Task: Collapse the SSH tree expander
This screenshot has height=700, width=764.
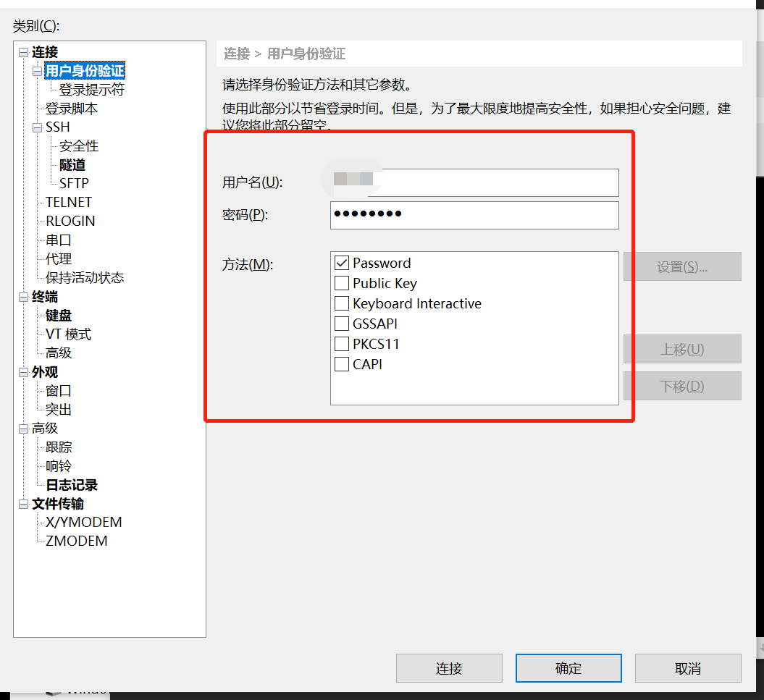Action: [38, 127]
